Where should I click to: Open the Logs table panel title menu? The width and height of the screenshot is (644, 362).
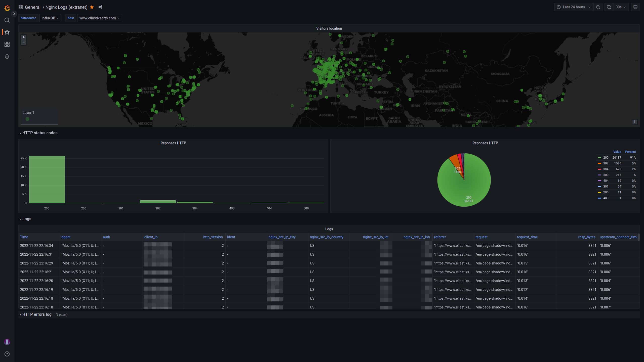tap(329, 229)
